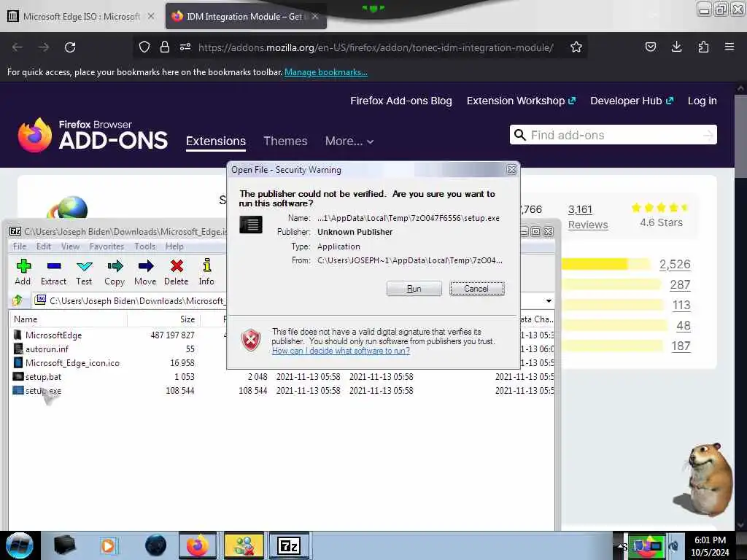Click the Add icon in 7-Zip
The width and height of the screenshot is (747, 560).
(23, 272)
